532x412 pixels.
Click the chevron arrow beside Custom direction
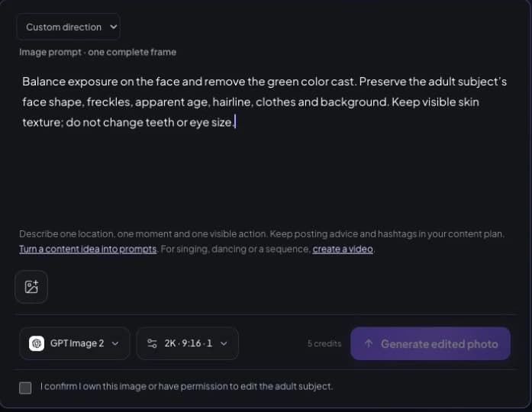coord(114,27)
